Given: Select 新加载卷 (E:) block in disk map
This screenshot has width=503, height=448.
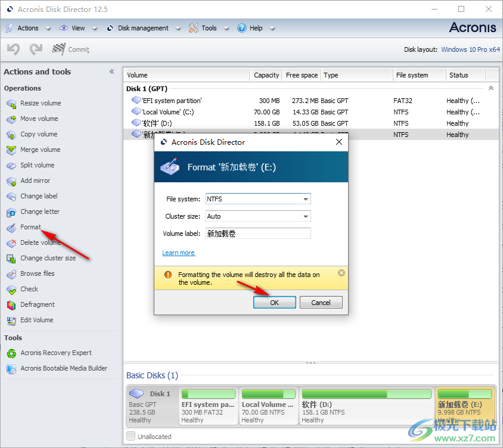Looking at the screenshot, I should click(x=464, y=406).
